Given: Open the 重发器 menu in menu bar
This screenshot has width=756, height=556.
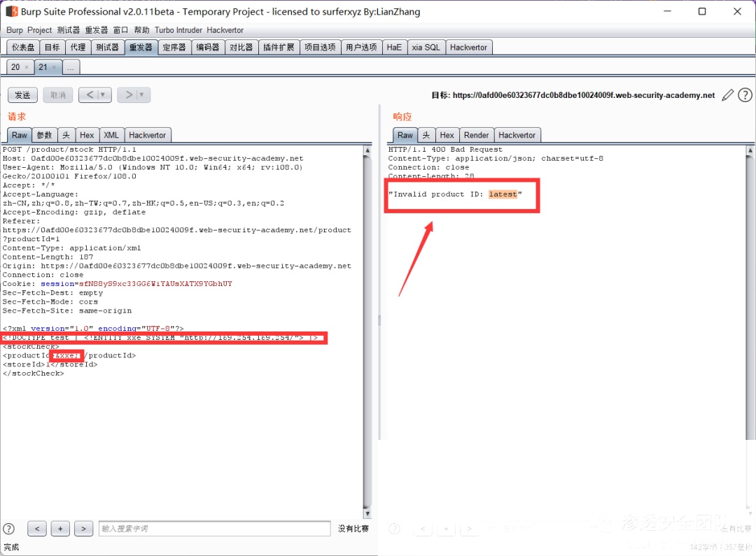Looking at the screenshot, I should [97, 30].
